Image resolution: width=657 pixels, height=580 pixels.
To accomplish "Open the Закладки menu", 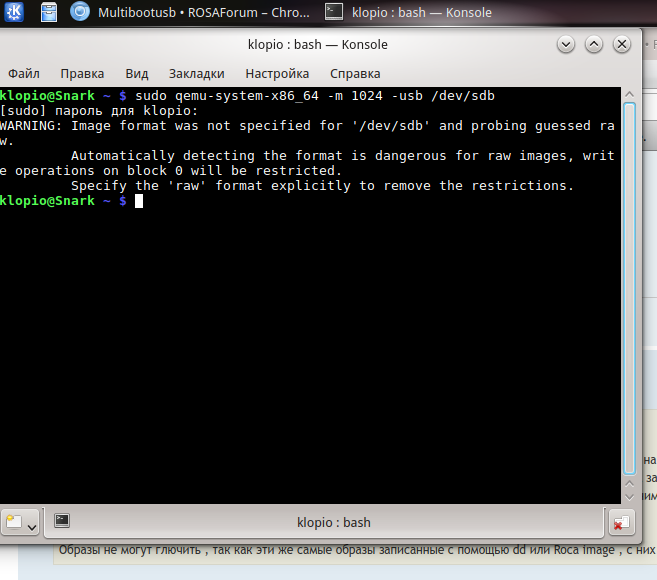I will [x=197, y=74].
